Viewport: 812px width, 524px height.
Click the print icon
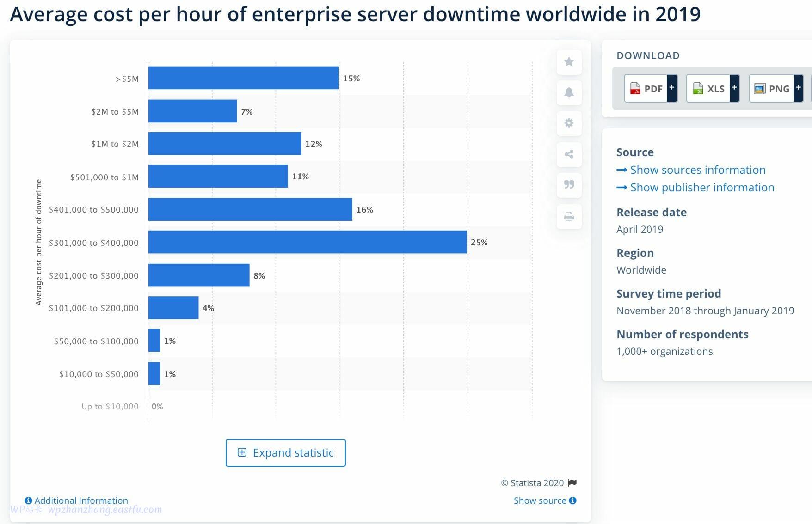click(569, 216)
